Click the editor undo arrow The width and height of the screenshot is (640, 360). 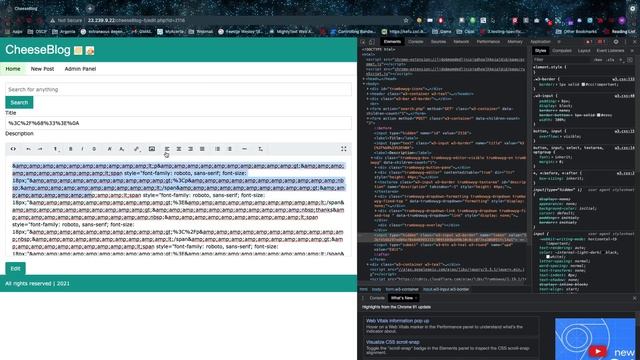[x=28, y=149]
